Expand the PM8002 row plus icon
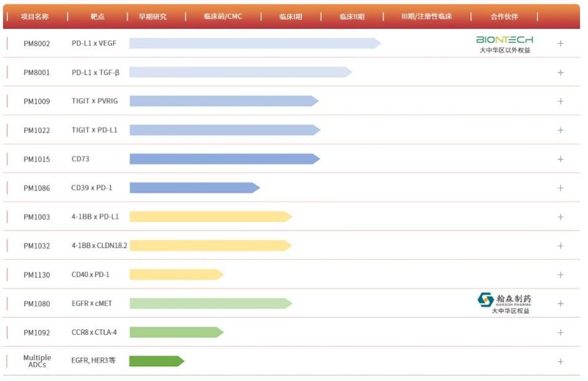The width and height of the screenshot is (588, 381). [x=560, y=44]
